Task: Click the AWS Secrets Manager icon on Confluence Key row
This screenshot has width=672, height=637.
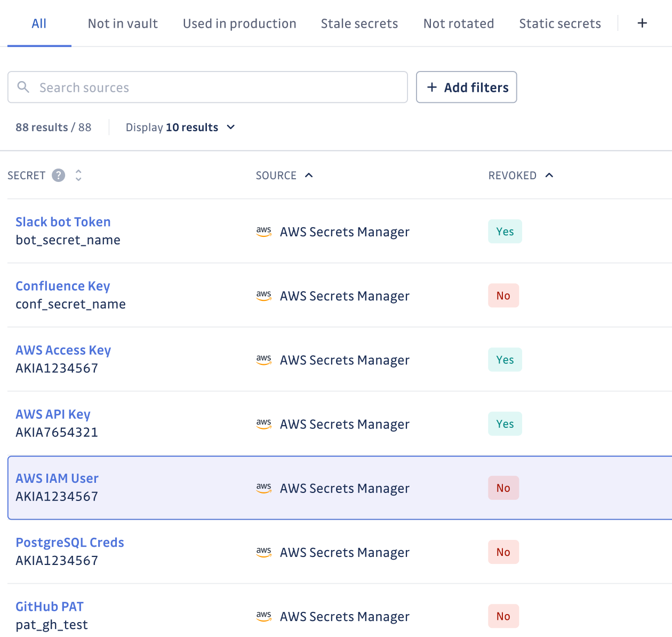Action: tap(264, 296)
